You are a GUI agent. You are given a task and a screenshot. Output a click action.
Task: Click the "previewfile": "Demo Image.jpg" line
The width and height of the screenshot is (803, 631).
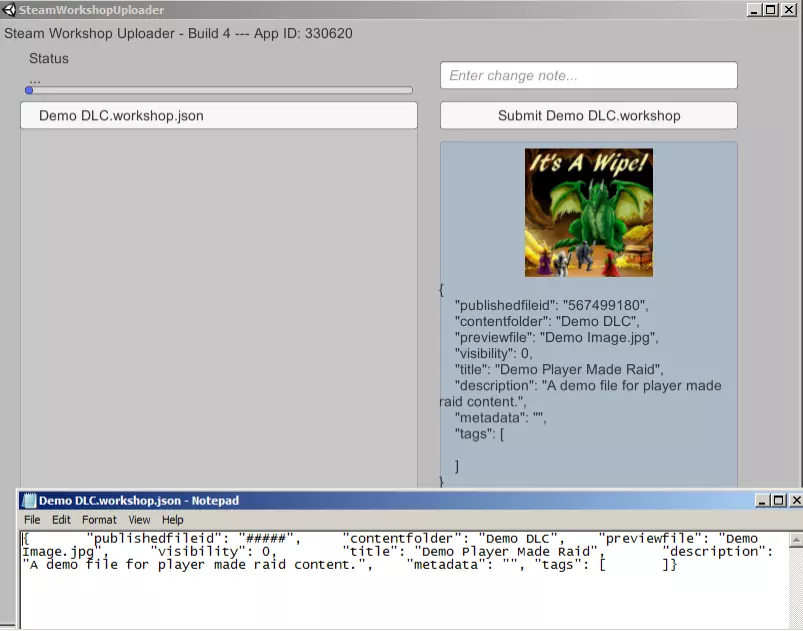tap(557, 338)
